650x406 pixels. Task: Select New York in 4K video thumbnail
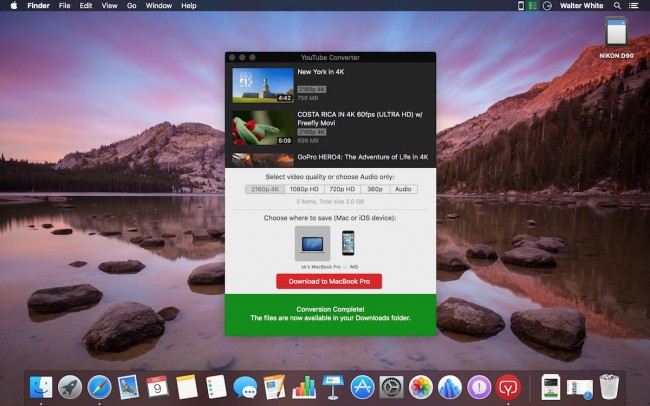click(x=263, y=85)
